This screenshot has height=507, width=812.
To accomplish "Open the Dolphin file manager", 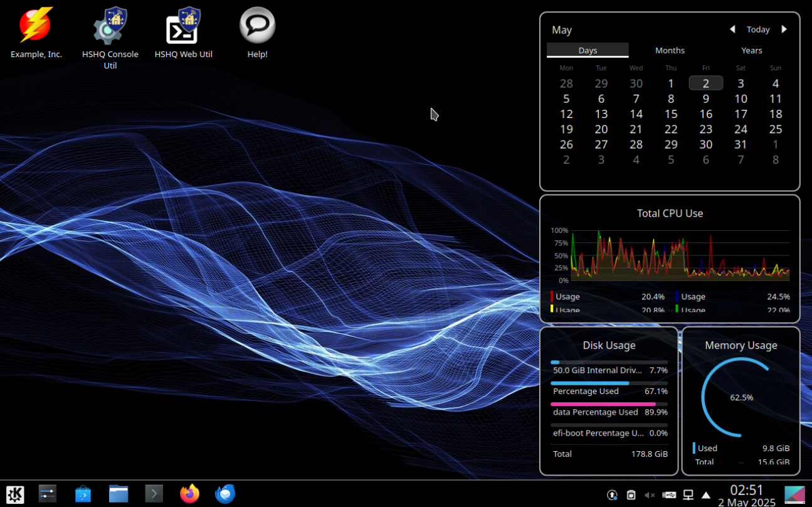I will (119, 494).
